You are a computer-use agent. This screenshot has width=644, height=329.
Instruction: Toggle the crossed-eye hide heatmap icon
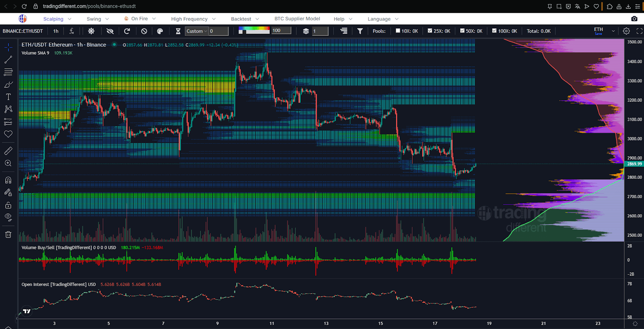[x=110, y=31]
